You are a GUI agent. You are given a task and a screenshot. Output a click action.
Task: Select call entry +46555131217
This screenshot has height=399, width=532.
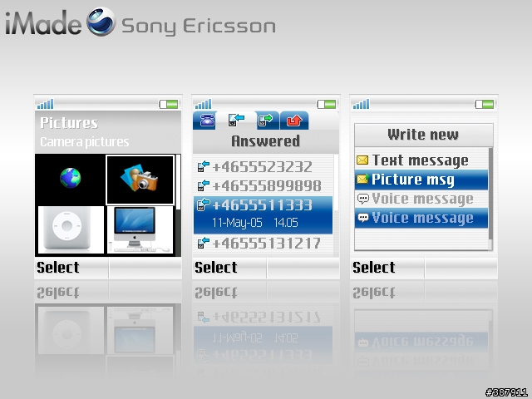264,244
